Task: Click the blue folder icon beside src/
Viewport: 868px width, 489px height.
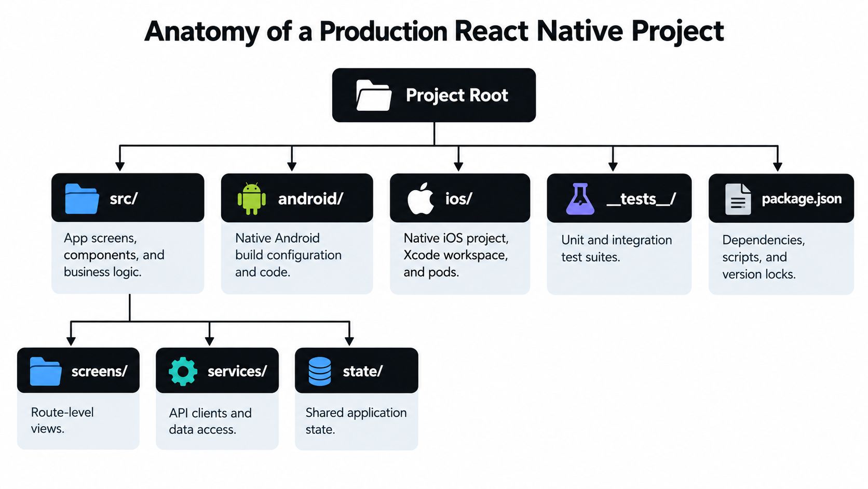Action: (82, 199)
